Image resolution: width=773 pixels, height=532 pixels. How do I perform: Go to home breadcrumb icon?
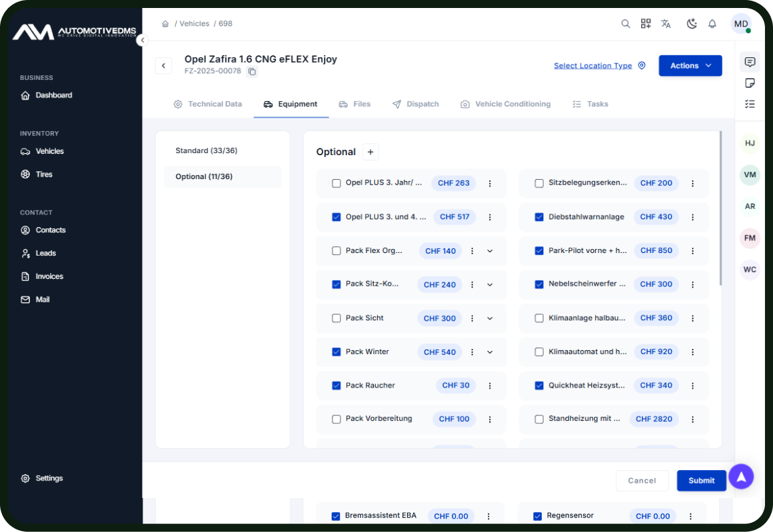click(165, 24)
